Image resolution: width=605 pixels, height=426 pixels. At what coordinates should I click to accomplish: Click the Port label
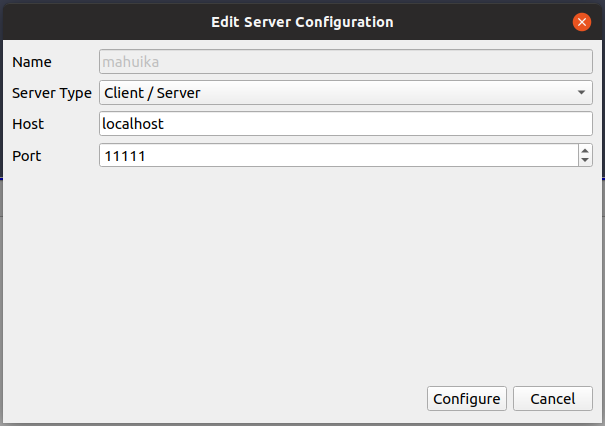pyautogui.click(x=27, y=155)
